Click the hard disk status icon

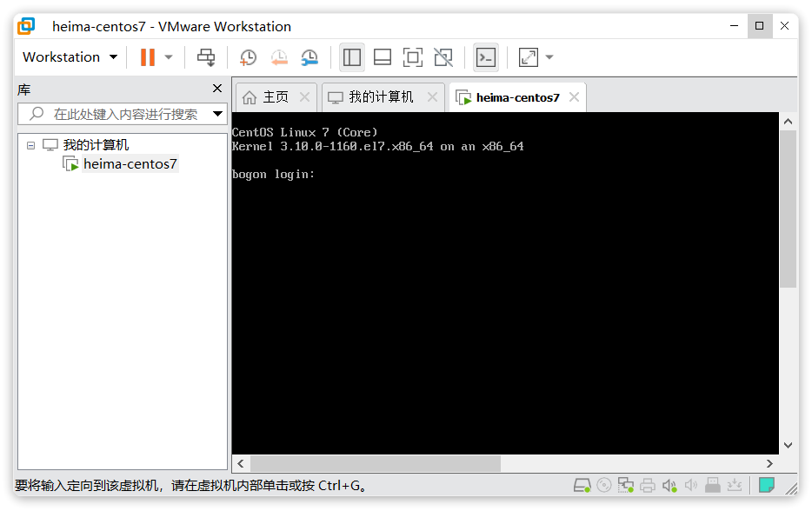[x=582, y=485]
